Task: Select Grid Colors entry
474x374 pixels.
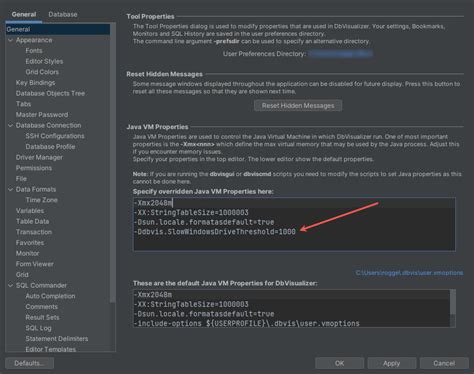Action: 42,72
